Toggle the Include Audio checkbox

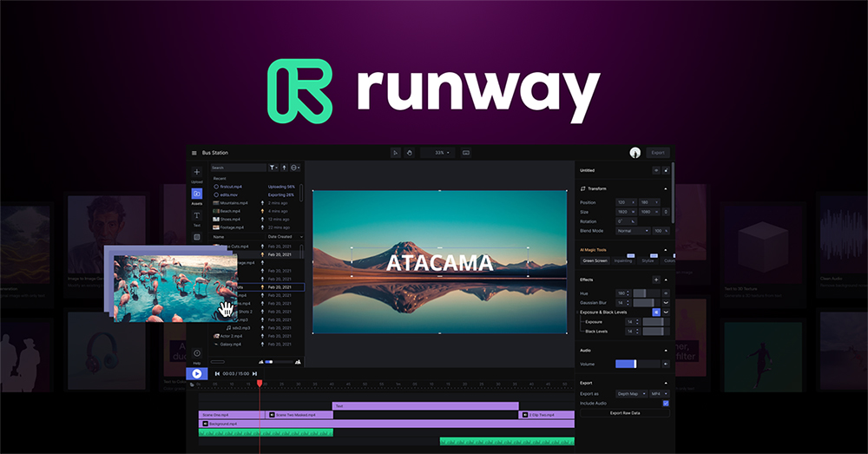666,404
